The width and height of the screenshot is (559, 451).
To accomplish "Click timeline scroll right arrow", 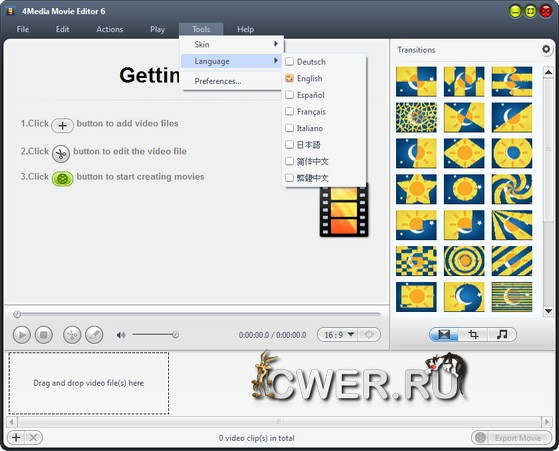I will (x=547, y=422).
